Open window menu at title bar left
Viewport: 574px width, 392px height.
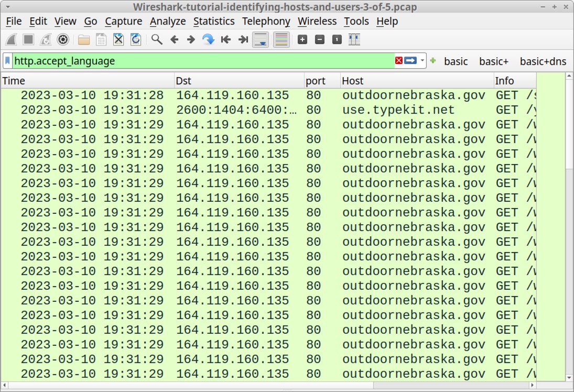coord(8,7)
